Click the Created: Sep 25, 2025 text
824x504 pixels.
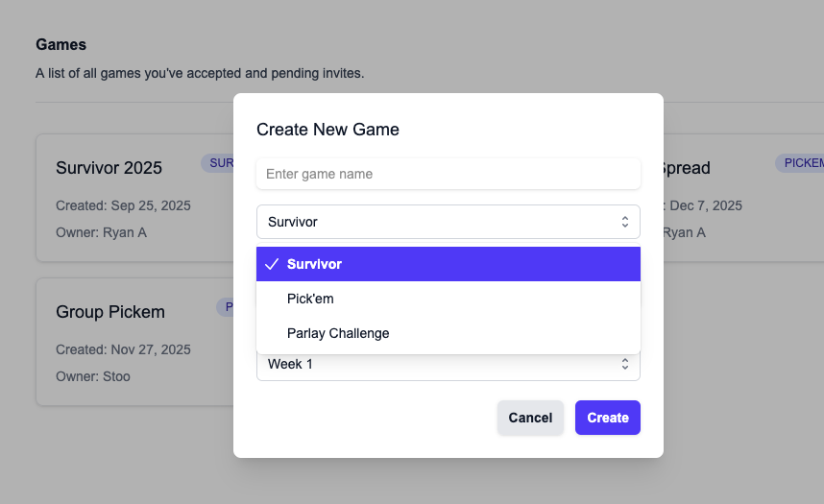(123, 205)
